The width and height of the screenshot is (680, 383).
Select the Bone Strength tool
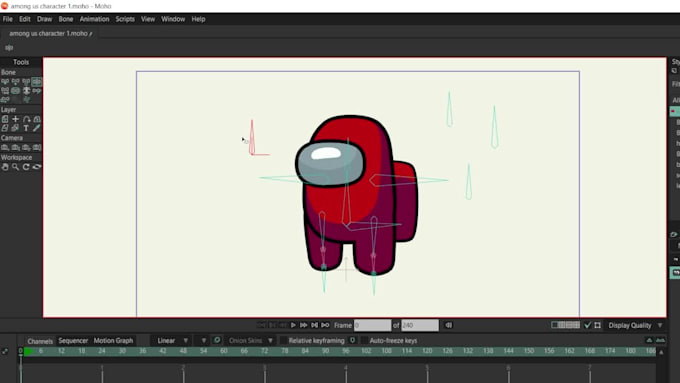5,91
